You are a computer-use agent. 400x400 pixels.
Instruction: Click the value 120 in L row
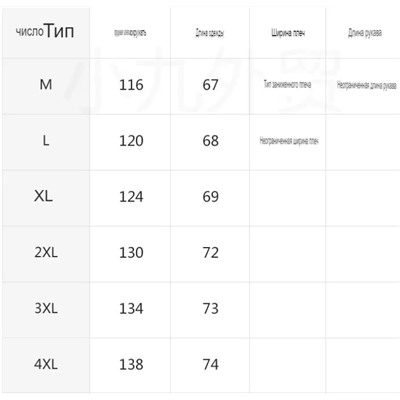131,141
